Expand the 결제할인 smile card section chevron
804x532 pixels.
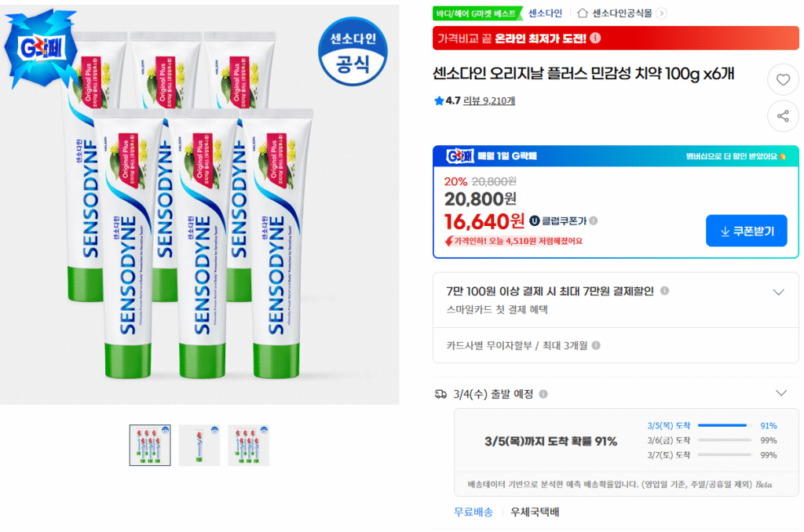click(780, 290)
